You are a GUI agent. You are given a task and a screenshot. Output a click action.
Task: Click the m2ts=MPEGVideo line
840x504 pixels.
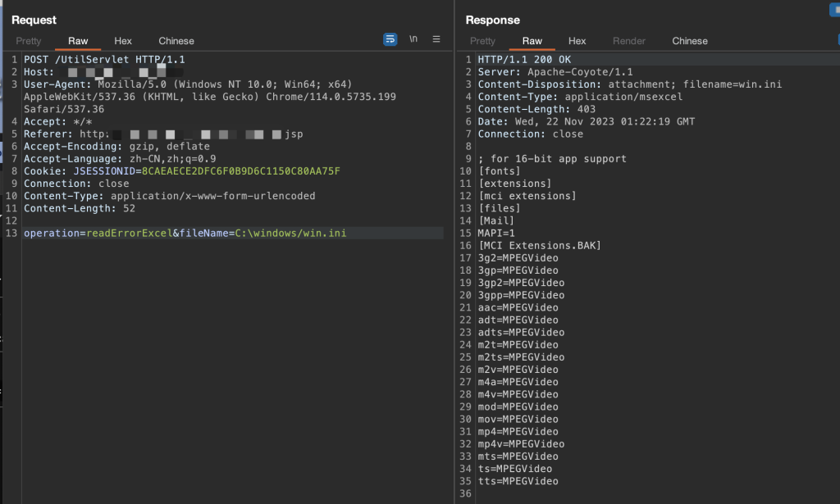(x=521, y=356)
